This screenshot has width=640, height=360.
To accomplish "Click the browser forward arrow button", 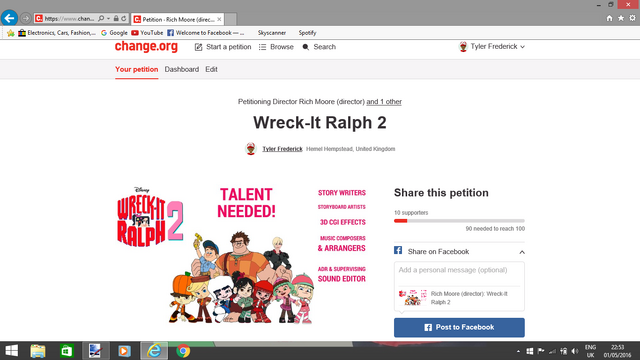I will (25, 18).
